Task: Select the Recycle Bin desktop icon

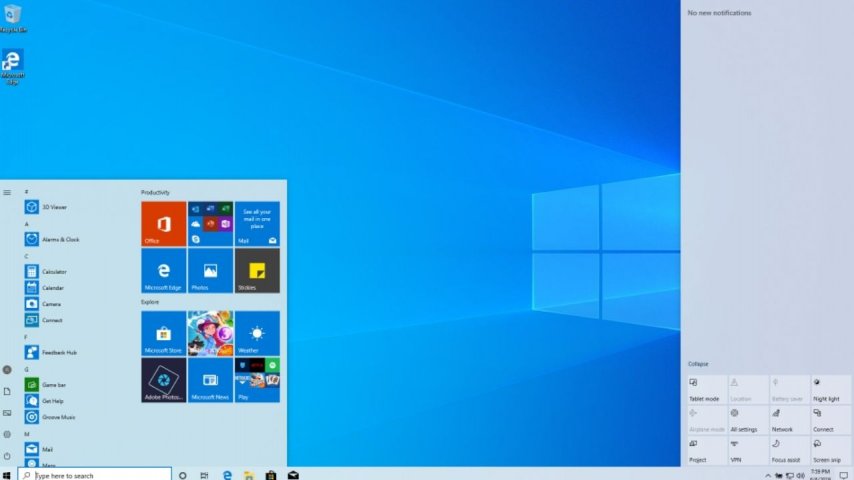Action: pos(13,18)
